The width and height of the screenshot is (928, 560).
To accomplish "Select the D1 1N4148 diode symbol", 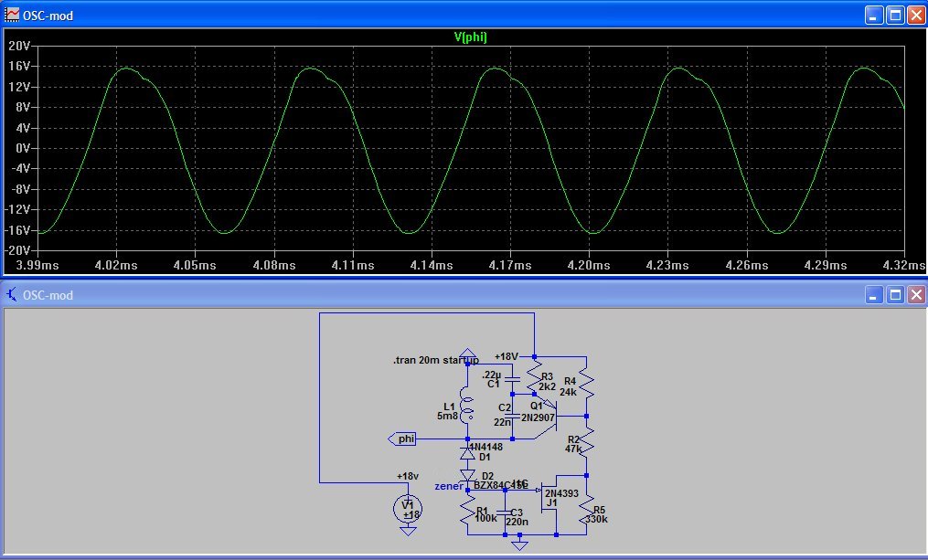I will click(467, 453).
